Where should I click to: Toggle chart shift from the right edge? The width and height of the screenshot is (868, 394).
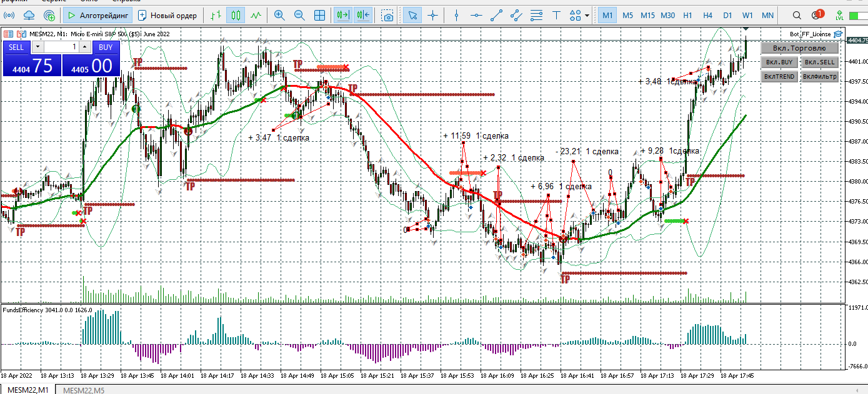[362, 15]
